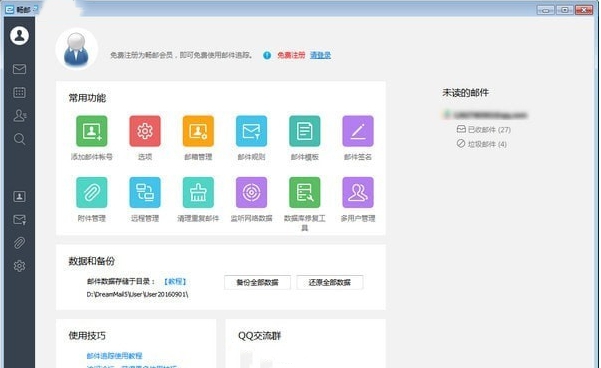Viewport: 601px width, 368px height.
Task: Open the mail envelope icon in sidebar
Action: coord(19,69)
